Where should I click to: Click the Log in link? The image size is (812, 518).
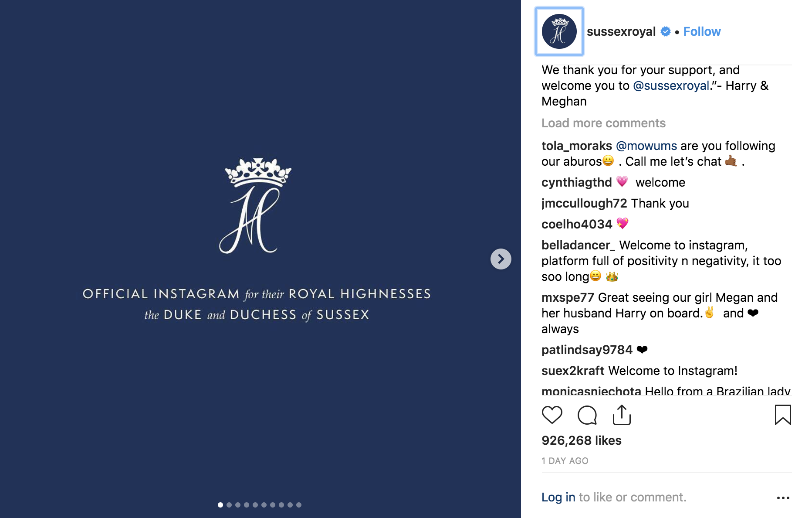pyautogui.click(x=558, y=497)
